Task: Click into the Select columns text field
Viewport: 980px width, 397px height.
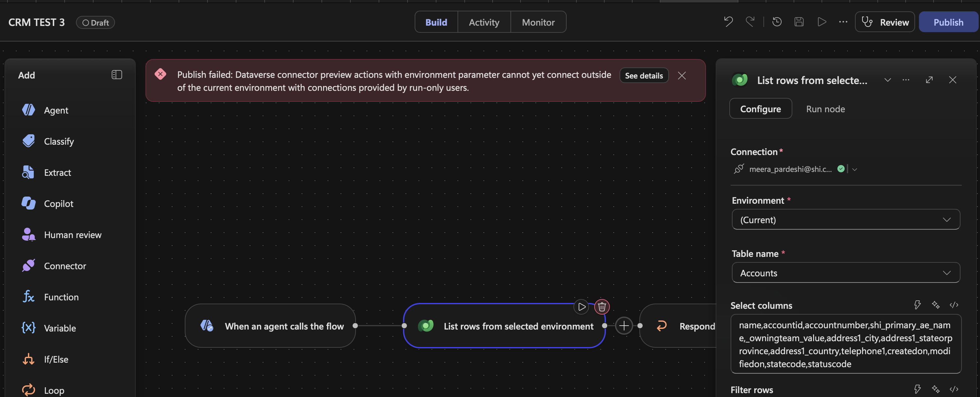Action: point(846,344)
